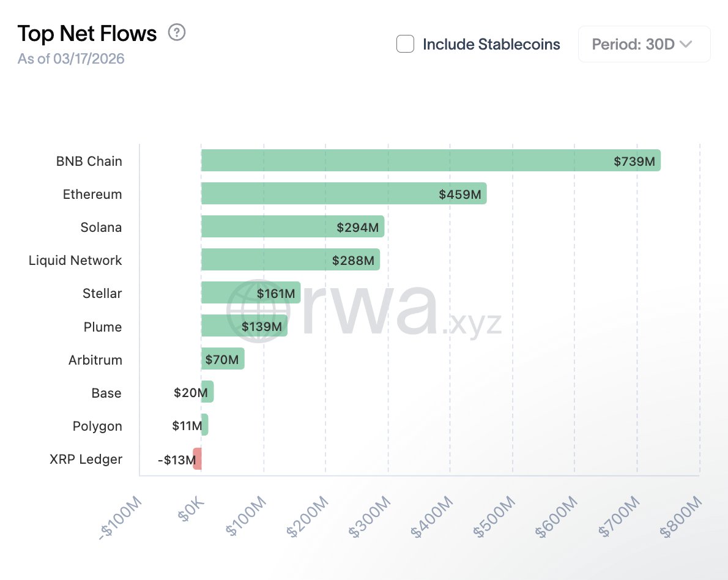728x580 pixels.
Task: Click the Arbitrum $70M bar
Action: point(223,359)
